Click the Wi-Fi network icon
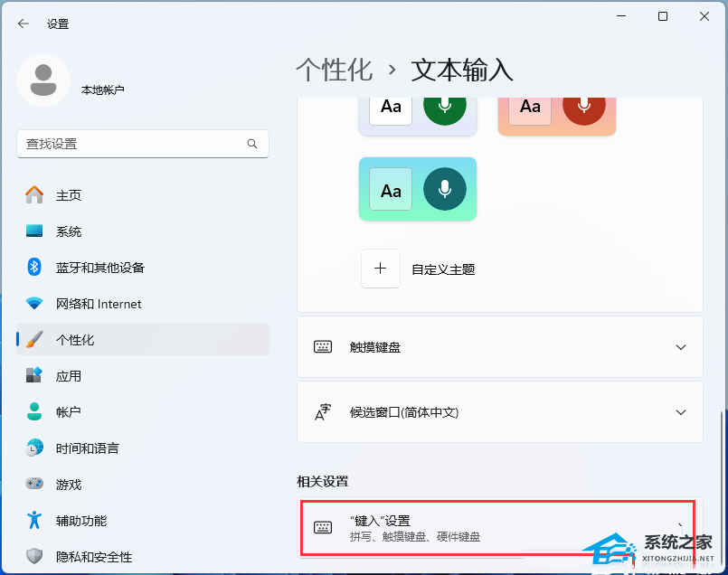 (x=34, y=304)
